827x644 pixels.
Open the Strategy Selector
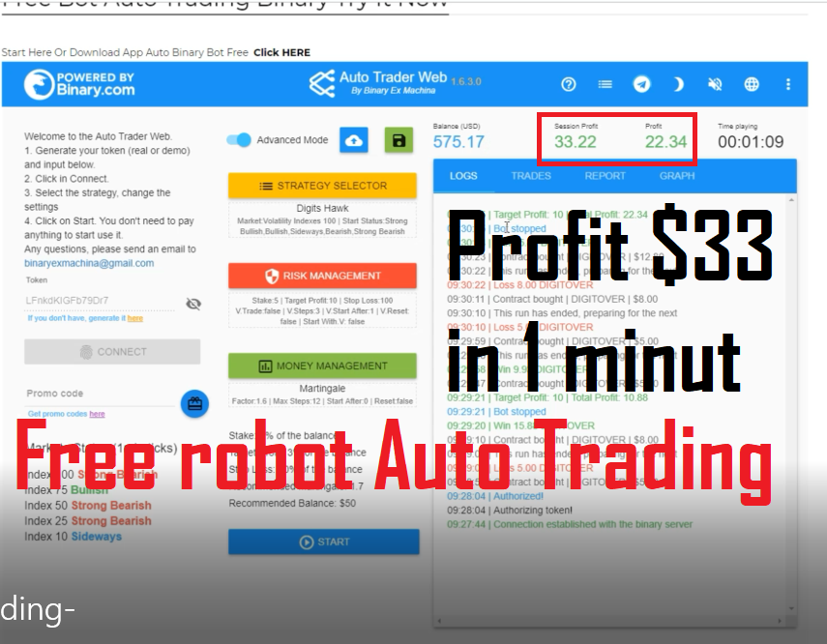322,186
